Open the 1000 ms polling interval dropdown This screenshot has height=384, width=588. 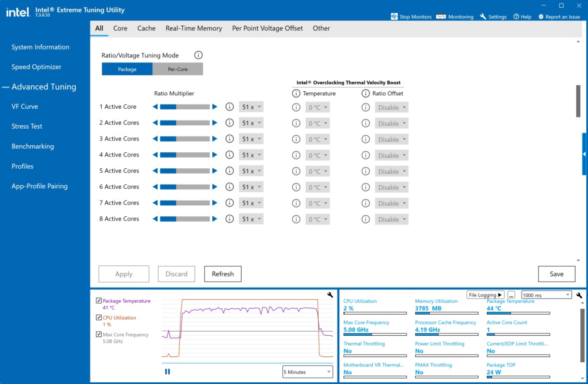[x=546, y=295]
